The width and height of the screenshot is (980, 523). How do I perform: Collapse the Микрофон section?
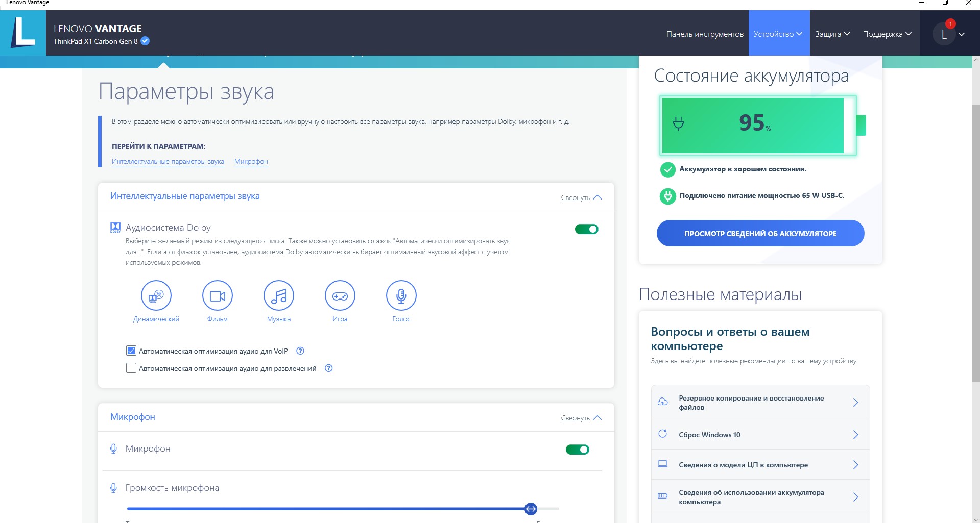pos(581,418)
